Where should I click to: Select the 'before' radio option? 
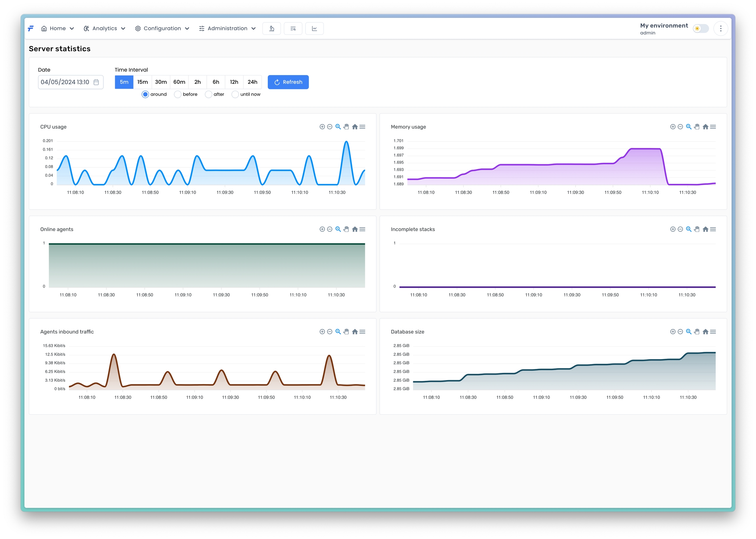178,95
